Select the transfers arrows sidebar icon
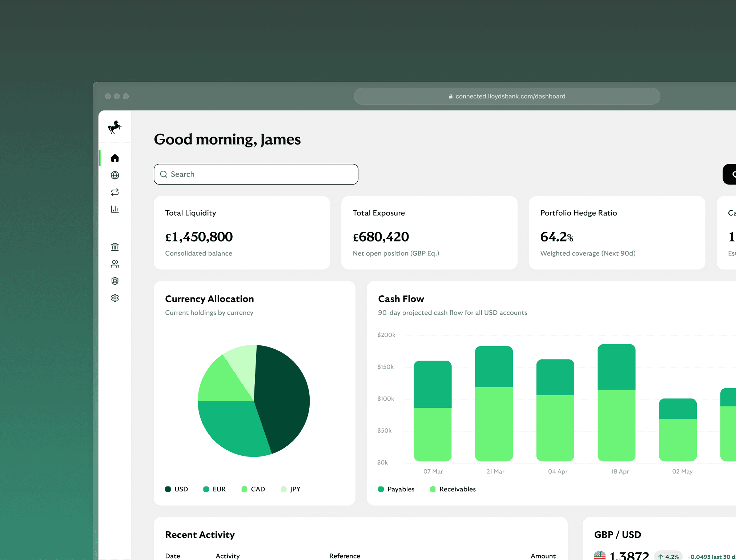The height and width of the screenshot is (560, 736). pos(115,192)
